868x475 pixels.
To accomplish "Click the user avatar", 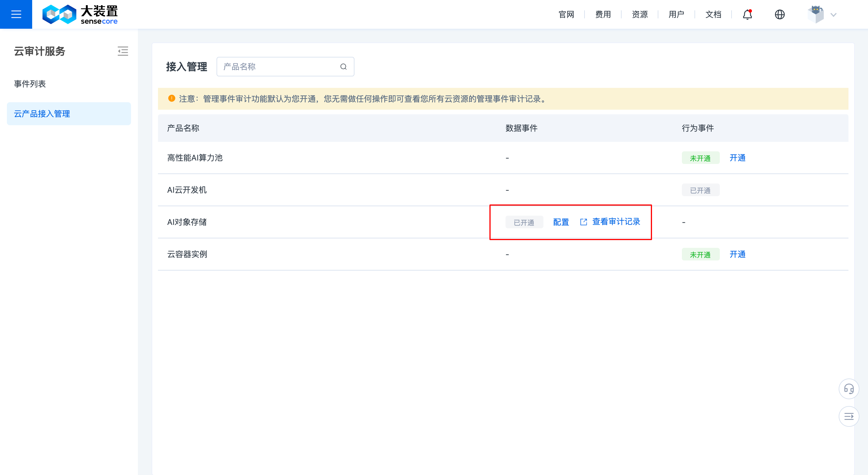I will click(x=815, y=14).
